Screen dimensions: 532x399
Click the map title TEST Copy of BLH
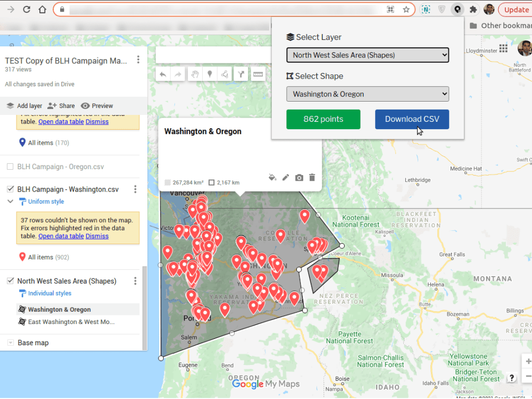(x=66, y=61)
